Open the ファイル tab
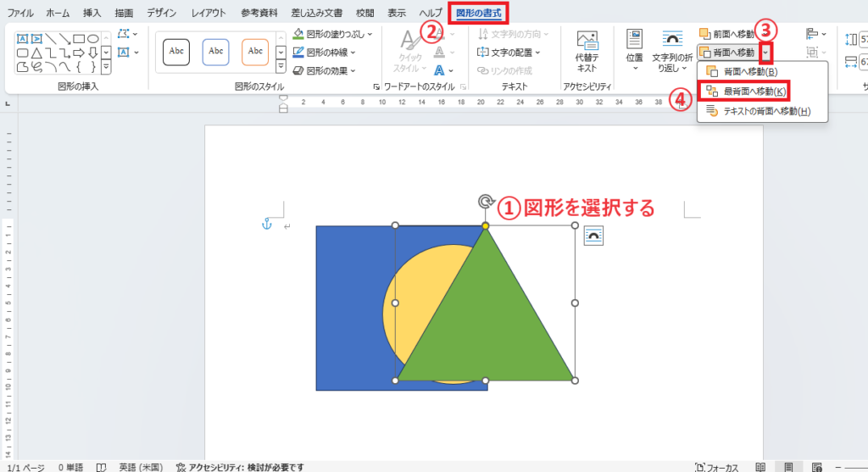The height and width of the screenshot is (472, 868). pos(20,13)
